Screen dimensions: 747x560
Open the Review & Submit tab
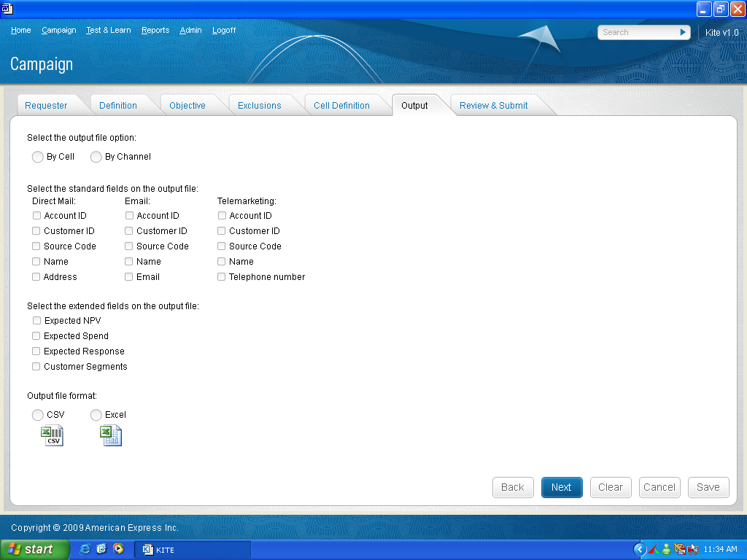pos(493,106)
